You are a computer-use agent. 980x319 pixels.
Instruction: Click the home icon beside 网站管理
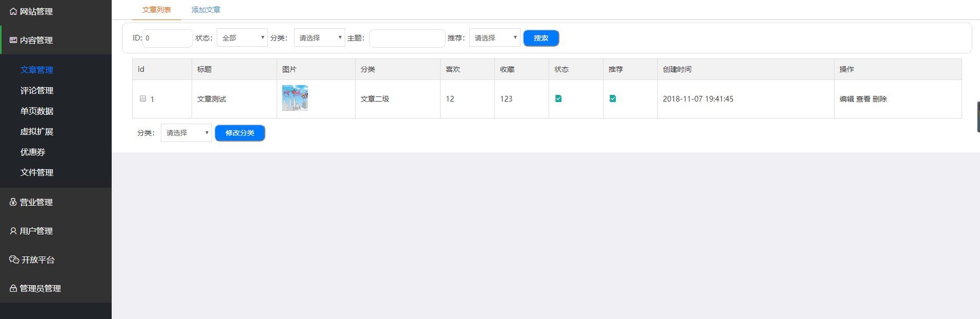coord(13,11)
